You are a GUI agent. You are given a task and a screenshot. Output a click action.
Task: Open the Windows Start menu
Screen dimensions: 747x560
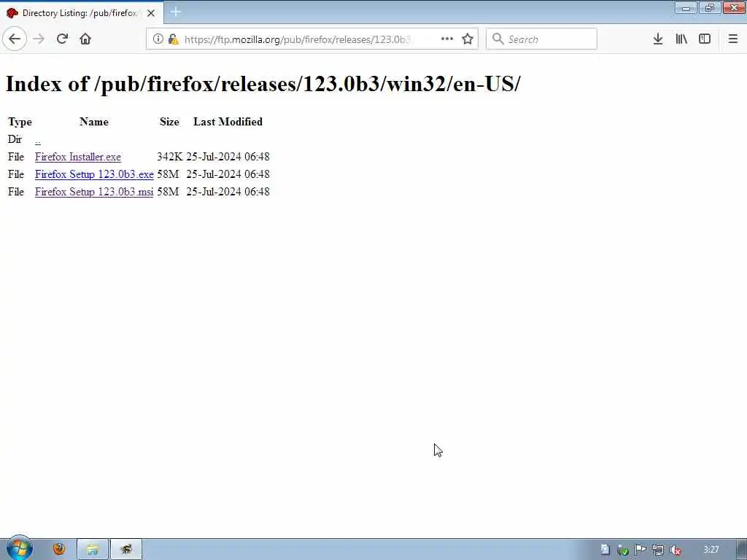(19, 548)
